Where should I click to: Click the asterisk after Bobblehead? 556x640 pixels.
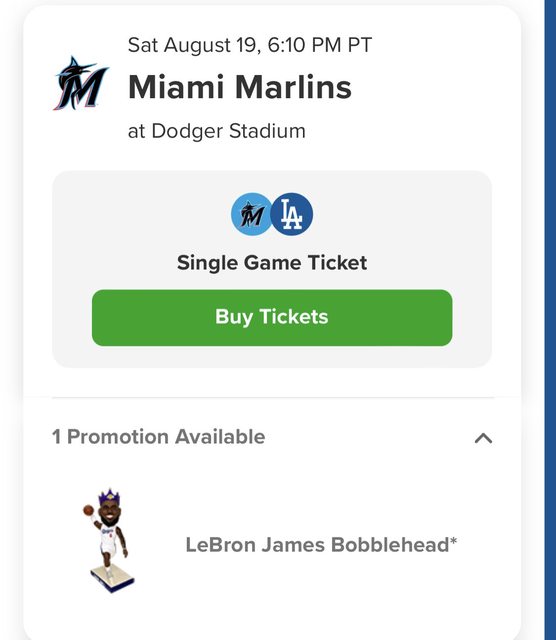point(453,540)
